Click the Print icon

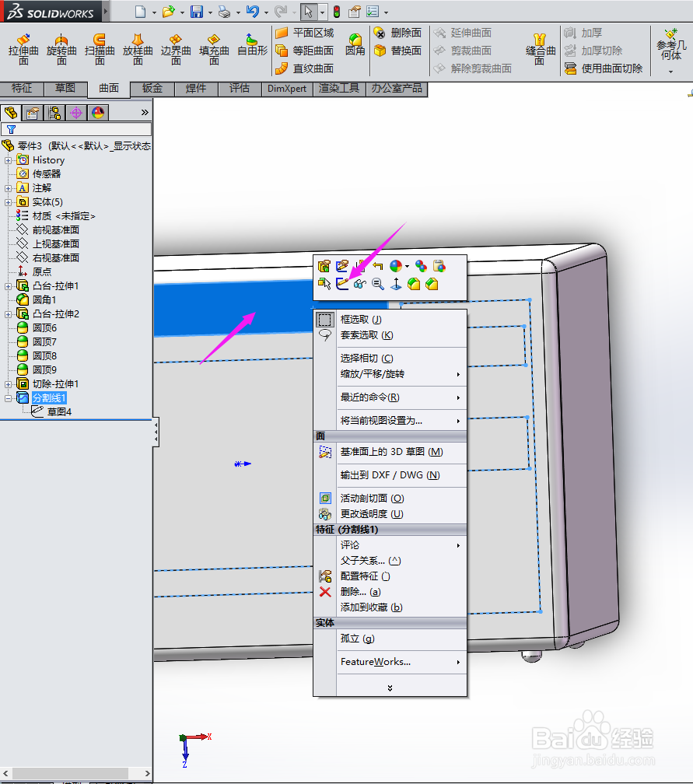click(x=225, y=12)
